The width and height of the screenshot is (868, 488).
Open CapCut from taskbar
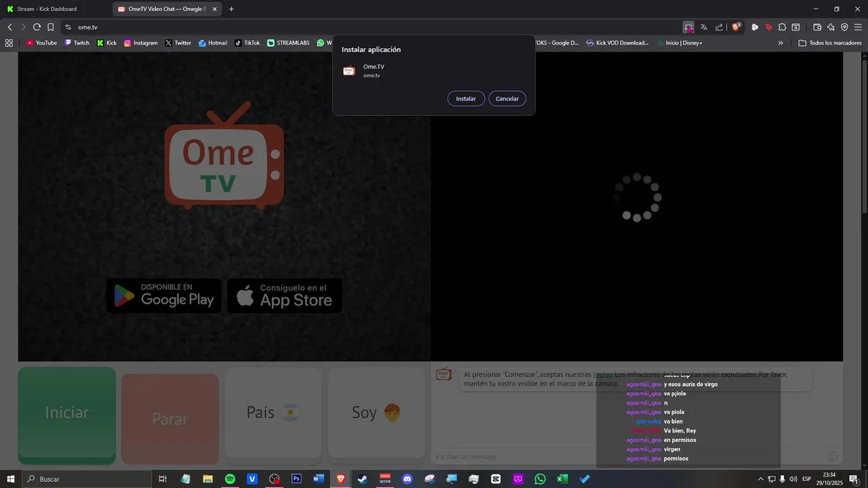coord(496,479)
